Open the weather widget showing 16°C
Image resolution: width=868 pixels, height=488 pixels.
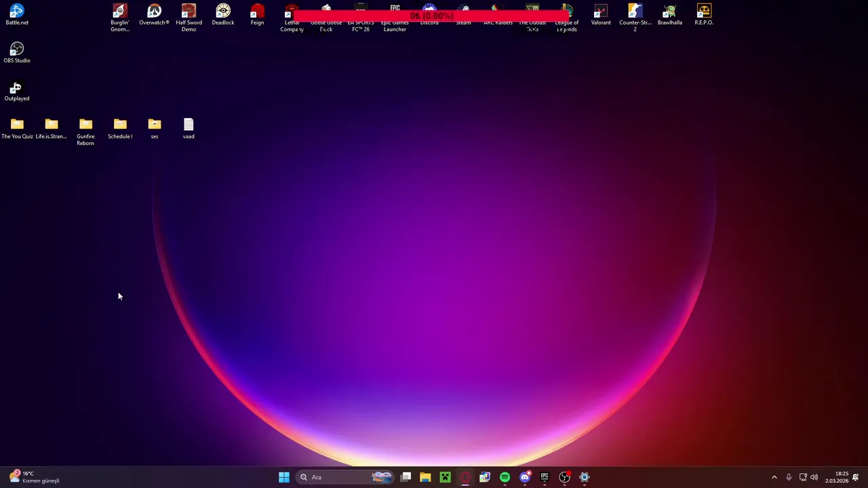[34, 477]
